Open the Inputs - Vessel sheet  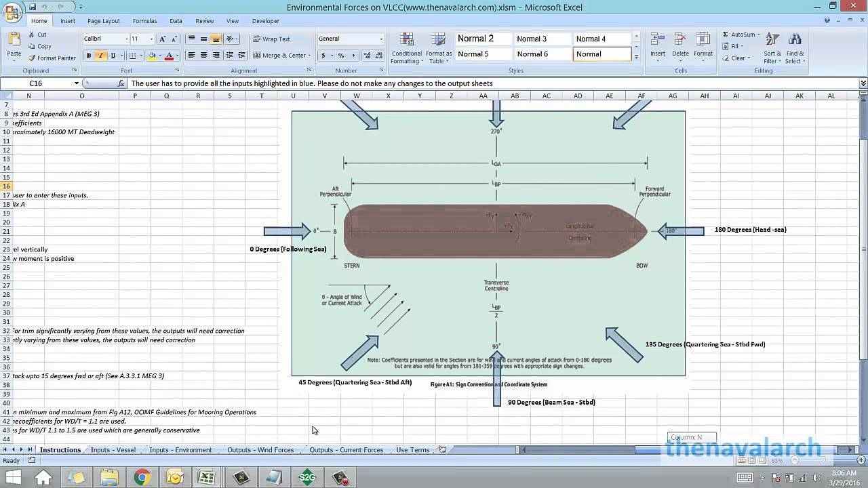click(x=113, y=450)
